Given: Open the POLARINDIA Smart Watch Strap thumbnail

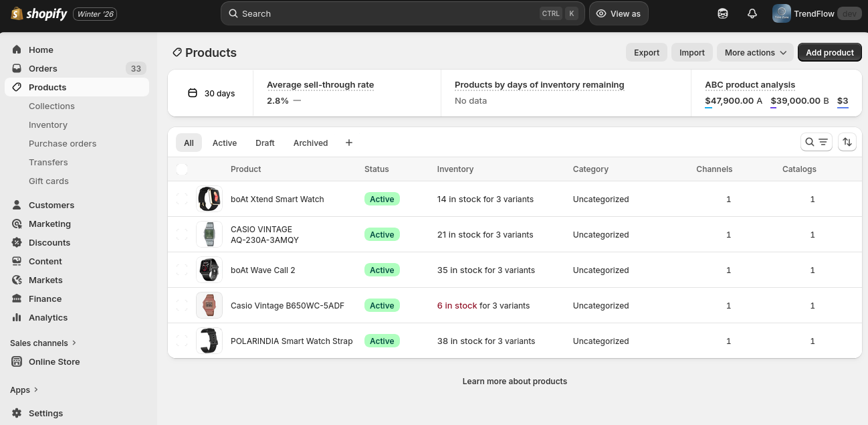Looking at the screenshot, I should [209, 341].
